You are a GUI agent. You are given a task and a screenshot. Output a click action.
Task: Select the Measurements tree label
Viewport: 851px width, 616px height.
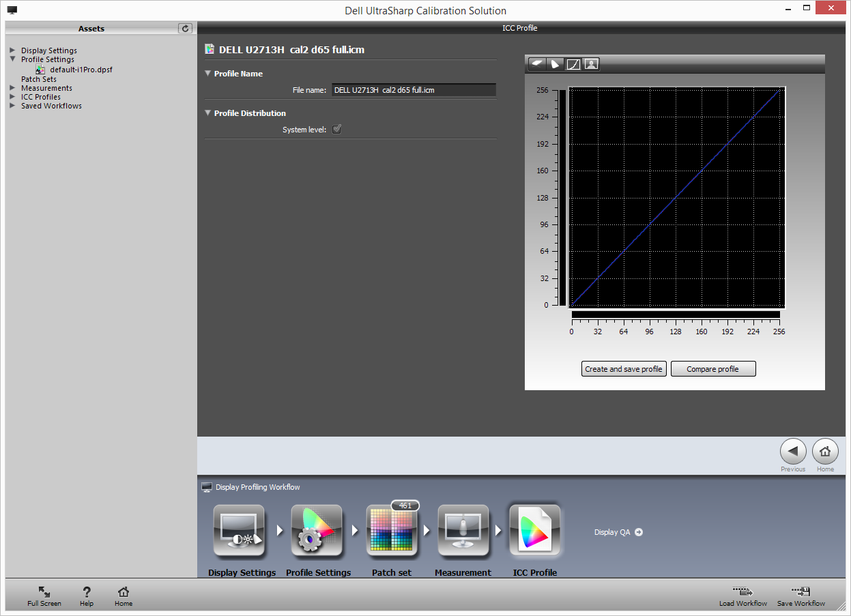pyautogui.click(x=46, y=88)
